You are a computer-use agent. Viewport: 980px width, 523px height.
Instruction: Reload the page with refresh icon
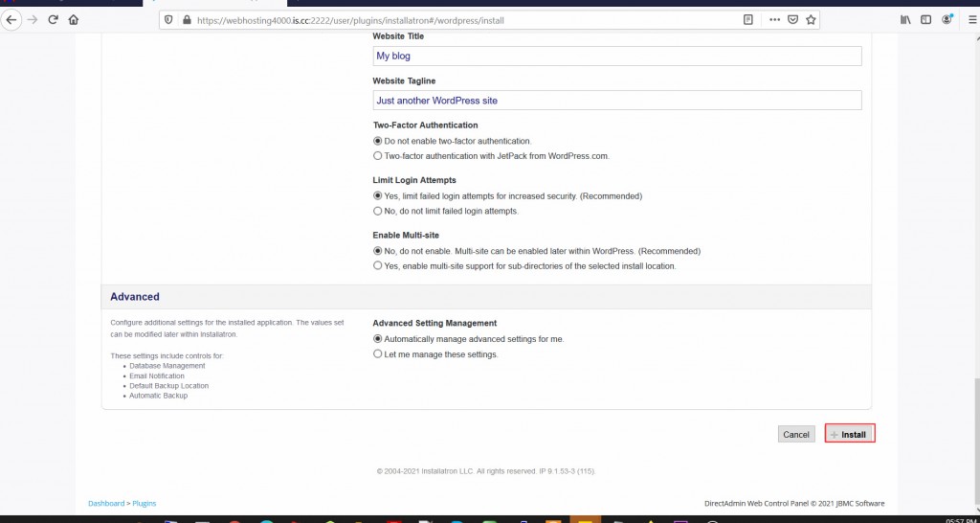coord(54,20)
